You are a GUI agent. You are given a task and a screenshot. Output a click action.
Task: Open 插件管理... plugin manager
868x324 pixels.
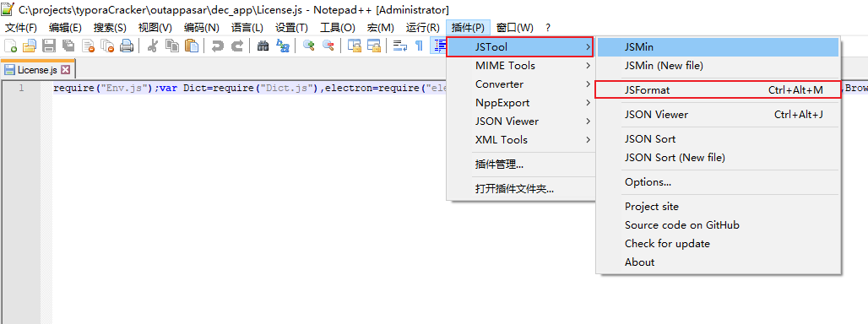(520, 165)
